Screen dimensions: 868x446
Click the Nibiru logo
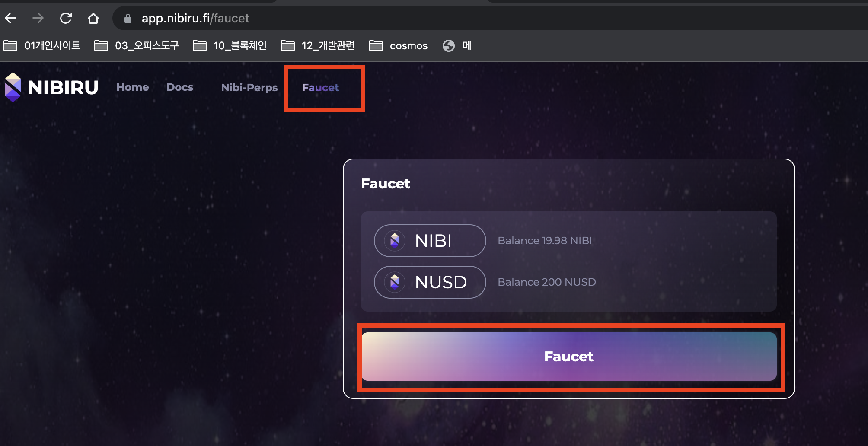coord(51,87)
